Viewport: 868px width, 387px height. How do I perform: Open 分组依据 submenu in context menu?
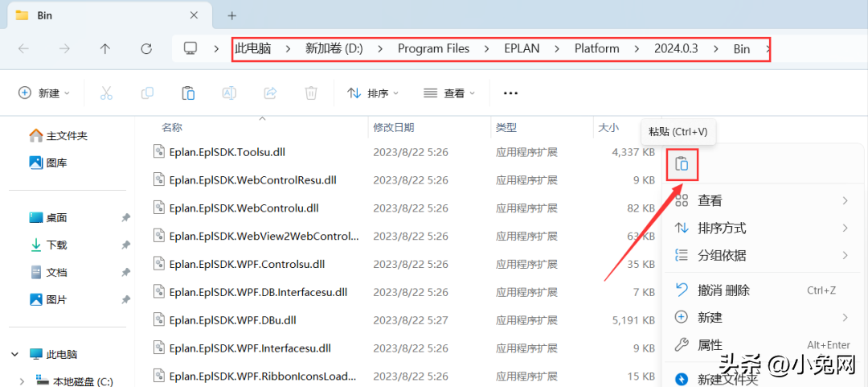[x=722, y=255]
